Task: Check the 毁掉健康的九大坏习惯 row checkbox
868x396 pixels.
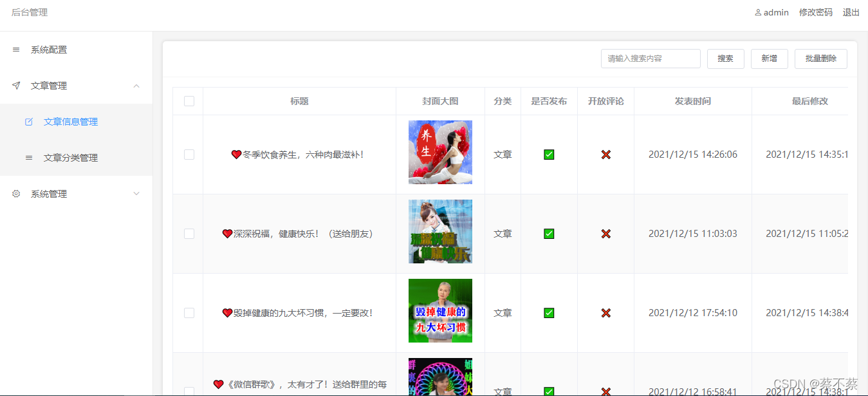Action: click(x=189, y=313)
